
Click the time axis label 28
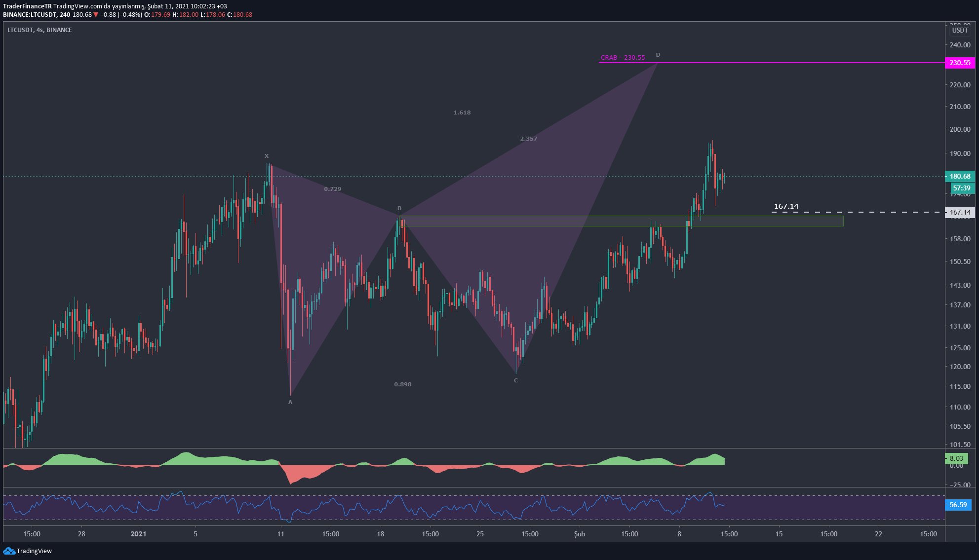click(x=81, y=534)
